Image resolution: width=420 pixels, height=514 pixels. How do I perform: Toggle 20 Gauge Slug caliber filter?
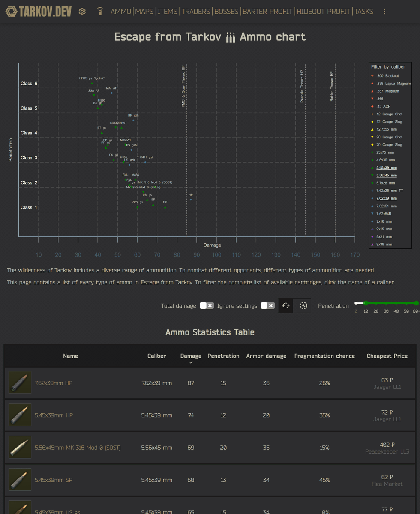click(389, 145)
